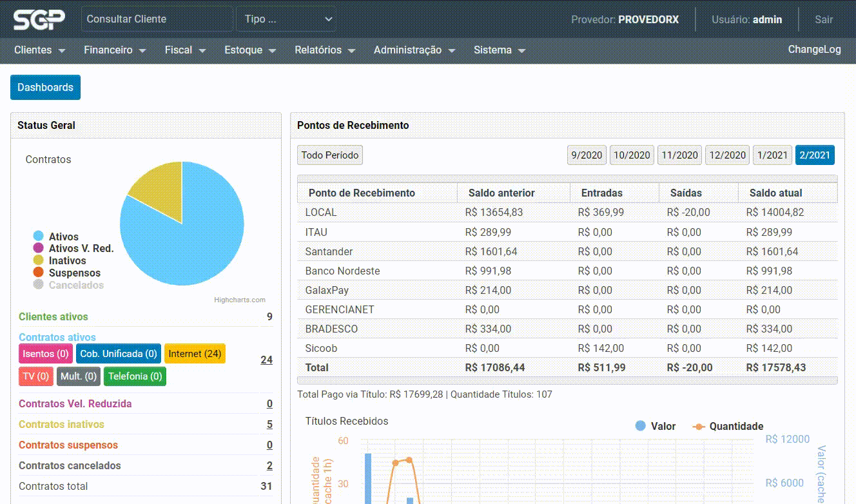Toggle Inativos legend item
Viewport: 856px width, 504px height.
point(59,260)
